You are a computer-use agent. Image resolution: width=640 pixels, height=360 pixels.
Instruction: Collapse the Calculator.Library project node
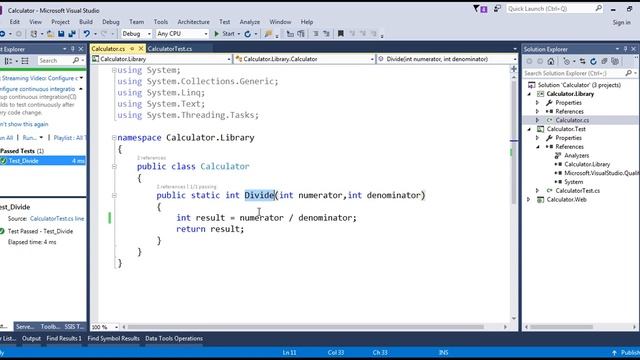pyautogui.click(x=529, y=94)
